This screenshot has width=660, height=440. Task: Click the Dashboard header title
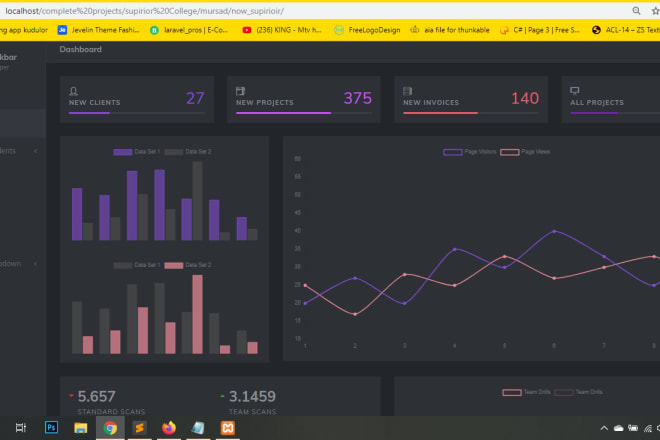(x=80, y=49)
